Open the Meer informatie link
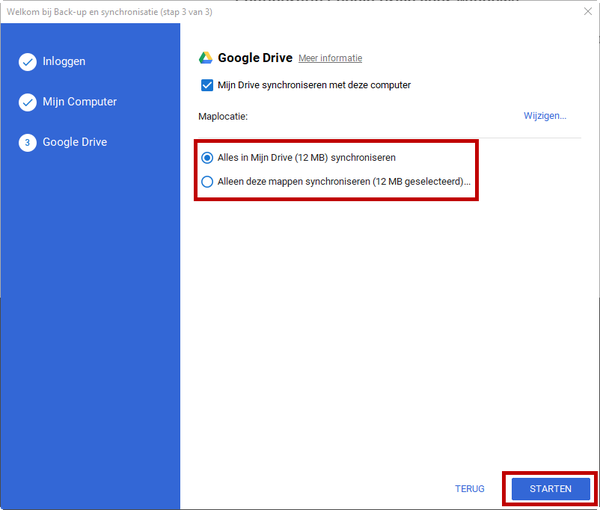Screen dimensions: 600x510 click(330, 58)
